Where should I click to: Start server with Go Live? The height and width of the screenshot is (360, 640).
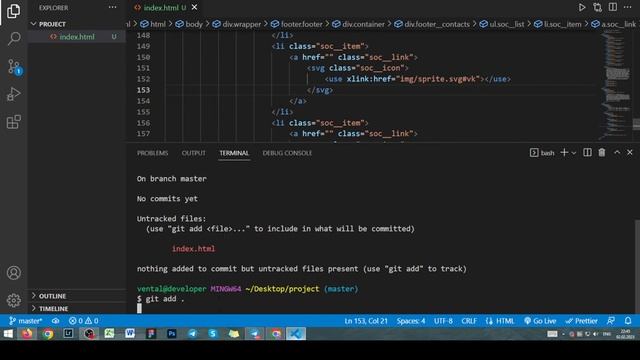coord(540,321)
